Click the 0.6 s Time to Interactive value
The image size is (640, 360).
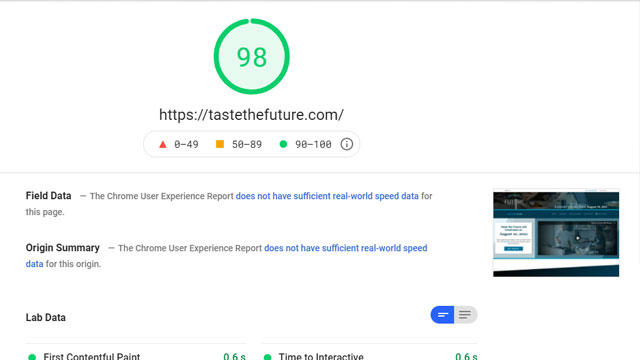[466, 356]
